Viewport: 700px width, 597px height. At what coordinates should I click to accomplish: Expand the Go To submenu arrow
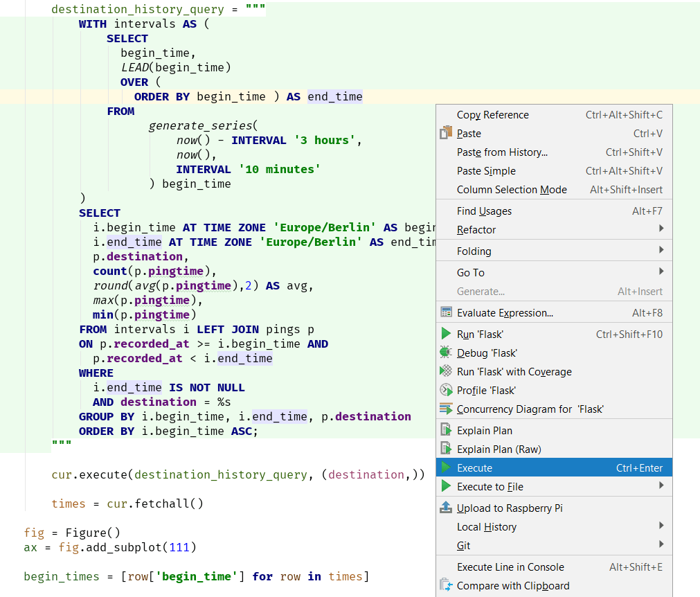coord(661,271)
